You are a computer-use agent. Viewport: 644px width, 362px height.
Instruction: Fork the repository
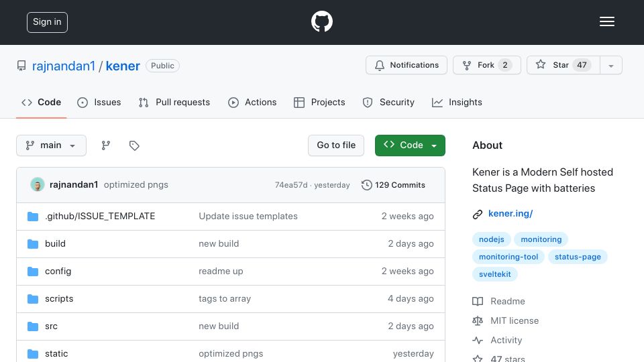point(487,65)
